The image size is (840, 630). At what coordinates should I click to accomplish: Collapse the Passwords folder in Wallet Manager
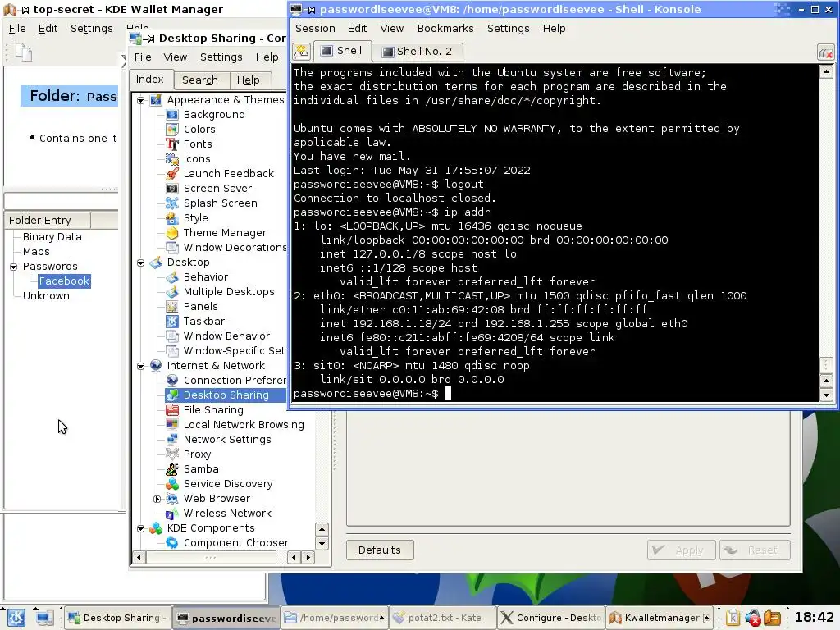point(14,267)
